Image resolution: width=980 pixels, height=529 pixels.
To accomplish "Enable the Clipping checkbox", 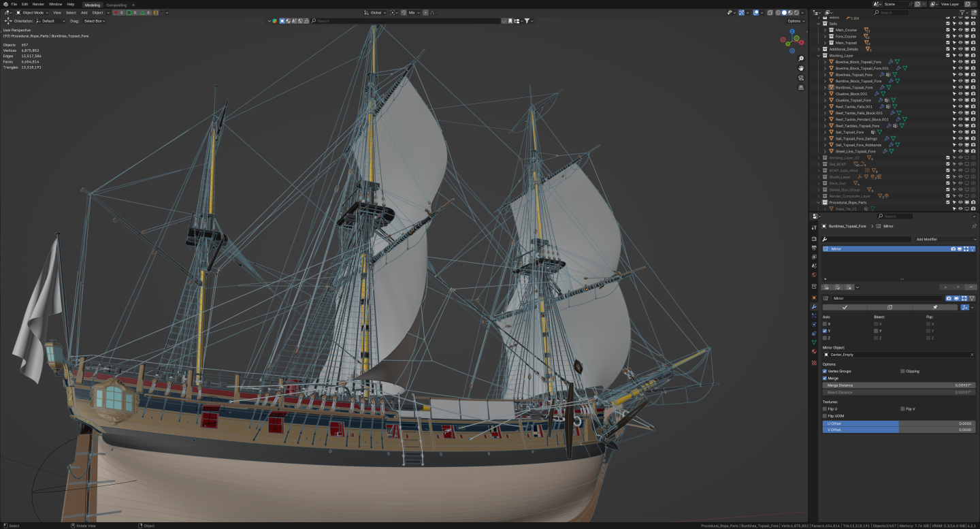I will [x=902, y=371].
